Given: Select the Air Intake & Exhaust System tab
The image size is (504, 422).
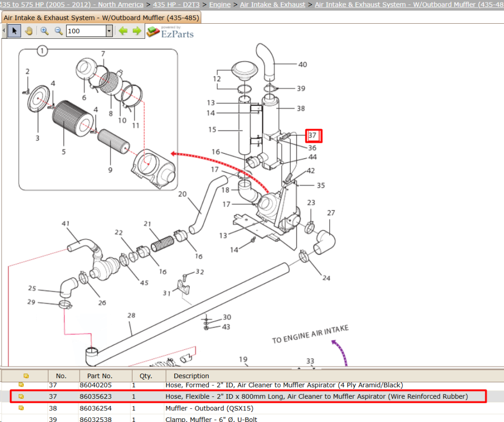Looking at the screenshot, I should pyautogui.click(x=101, y=18).
